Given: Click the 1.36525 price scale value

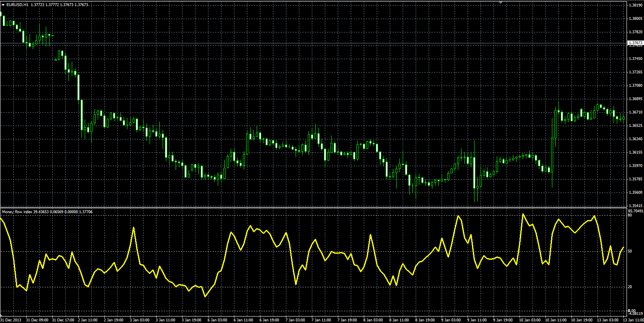Looking at the screenshot, I should 635,125.
